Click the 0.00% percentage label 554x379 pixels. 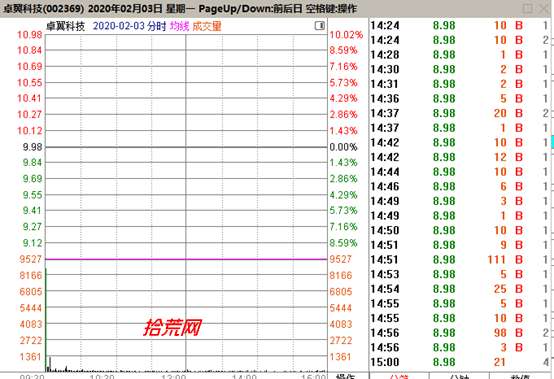343,147
